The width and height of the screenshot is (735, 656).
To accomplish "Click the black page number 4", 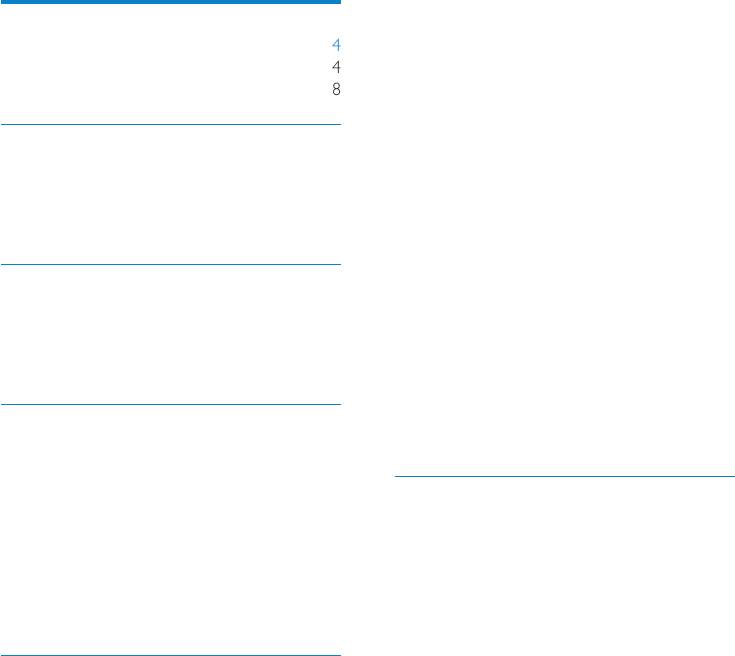I will [x=336, y=67].
